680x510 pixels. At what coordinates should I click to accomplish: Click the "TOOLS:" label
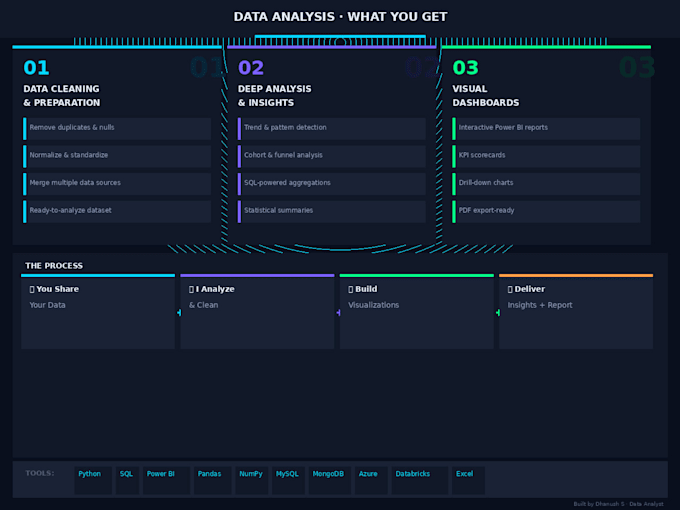(40, 473)
